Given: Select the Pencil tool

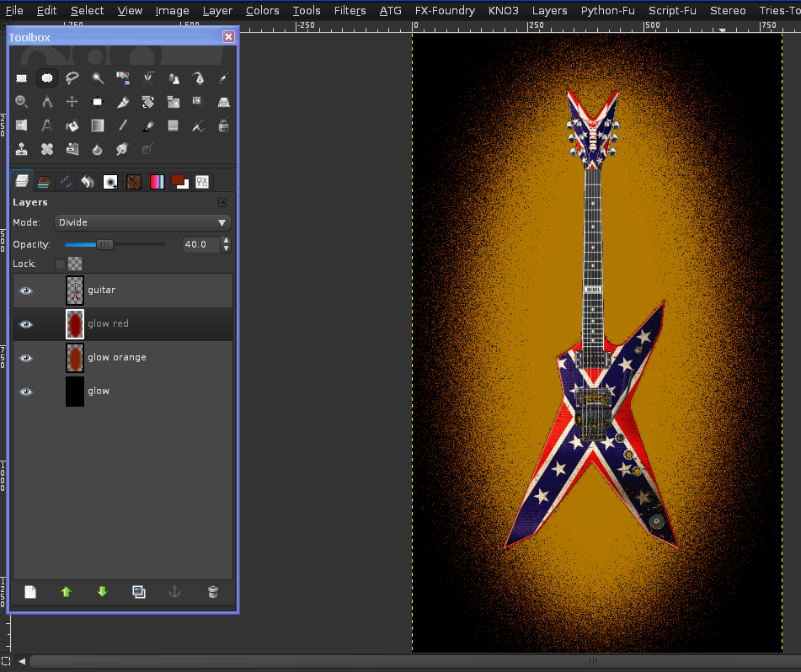Looking at the screenshot, I should tap(123, 125).
